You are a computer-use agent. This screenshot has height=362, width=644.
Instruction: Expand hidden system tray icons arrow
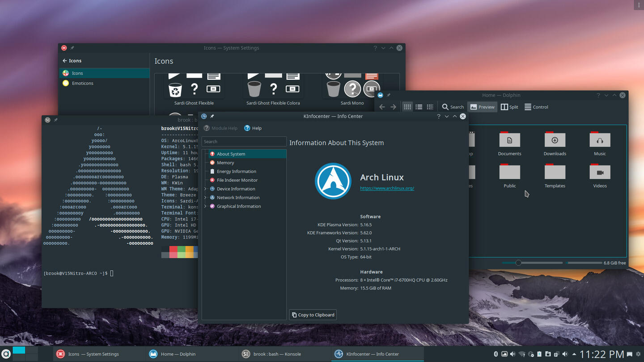click(x=574, y=354)
